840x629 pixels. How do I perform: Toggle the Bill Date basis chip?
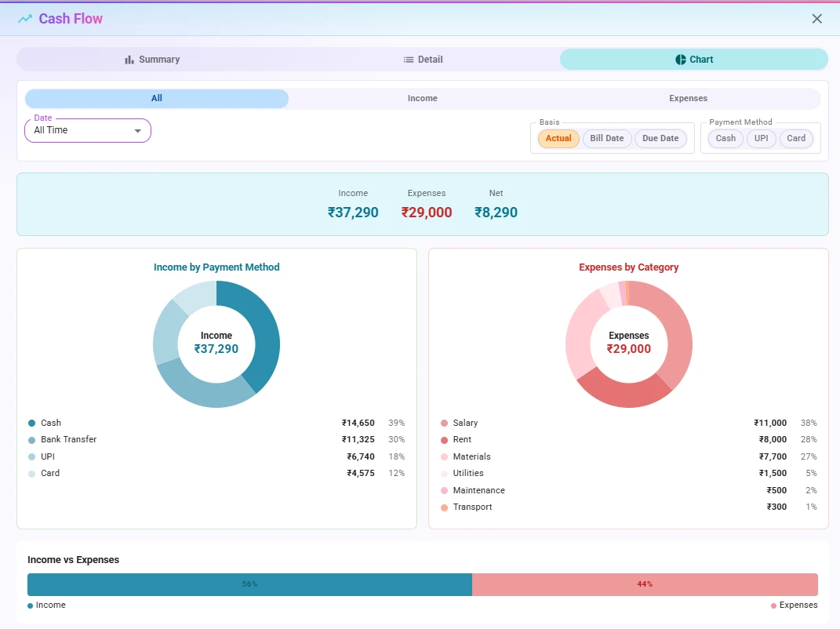pyautogui.click(x=606, y=138)
